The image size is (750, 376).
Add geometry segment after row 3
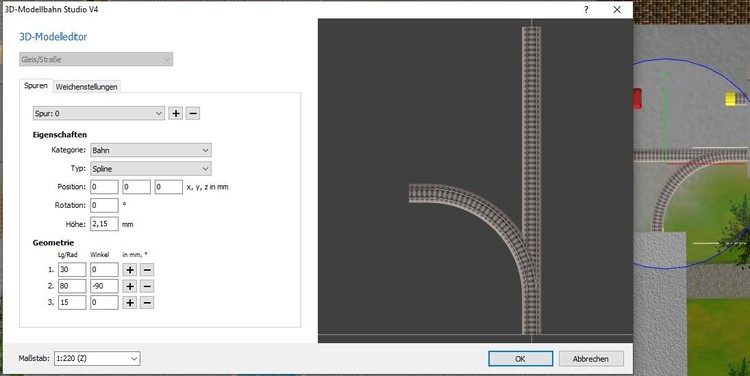(x=130, y=303)
